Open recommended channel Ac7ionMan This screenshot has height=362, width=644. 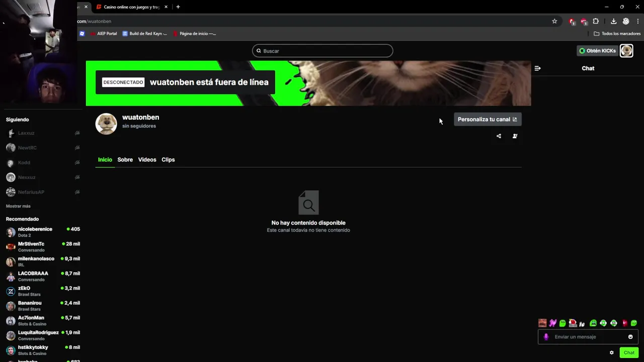point(43,320)
